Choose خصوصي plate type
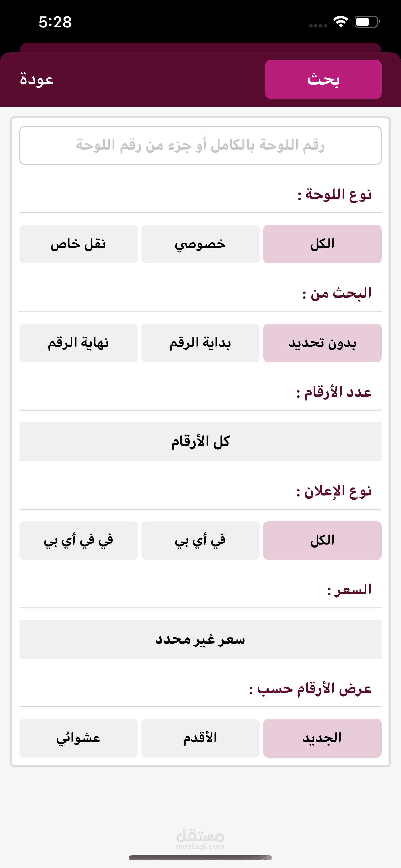Image resolution: width=401 pixels, height=868 pixels. (x=200, y=244)
